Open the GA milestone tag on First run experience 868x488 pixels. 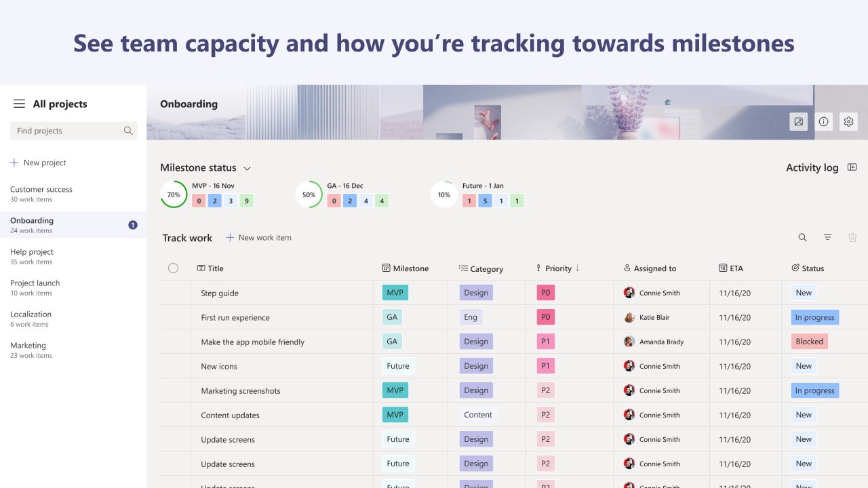[x=392, y=317]
